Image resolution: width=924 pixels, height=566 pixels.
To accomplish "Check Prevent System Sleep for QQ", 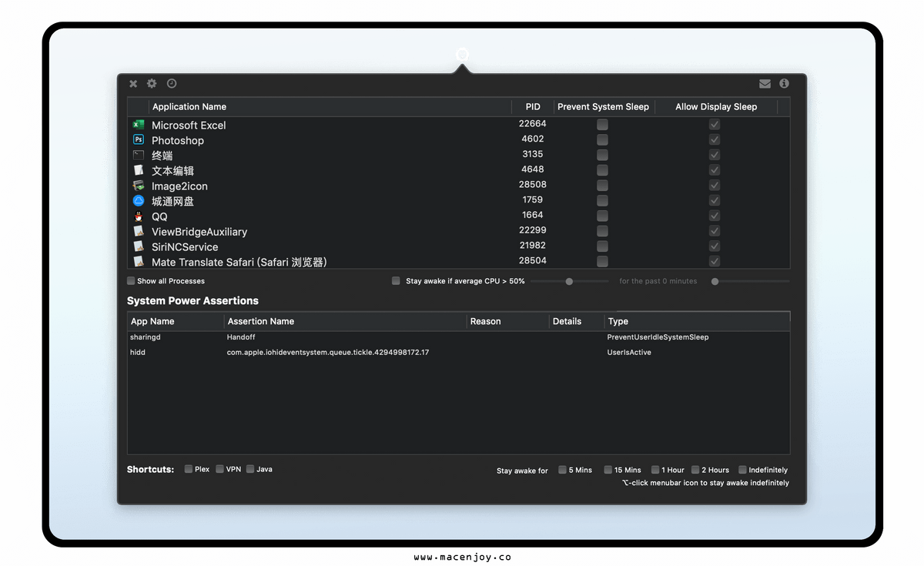I will pyautogui.click(x=602, y=216).
